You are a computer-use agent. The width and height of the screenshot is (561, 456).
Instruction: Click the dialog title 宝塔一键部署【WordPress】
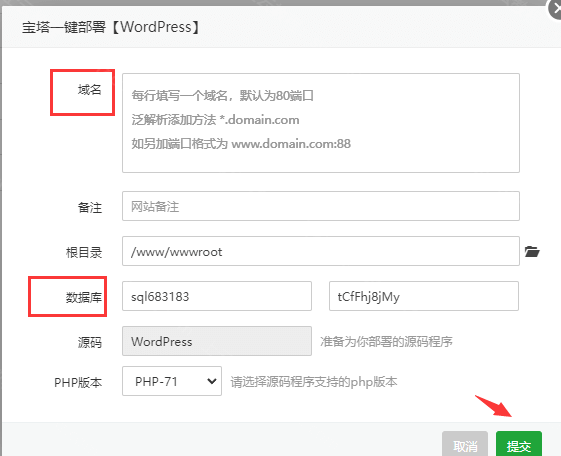pyautogui.click(x=111, y=27)
